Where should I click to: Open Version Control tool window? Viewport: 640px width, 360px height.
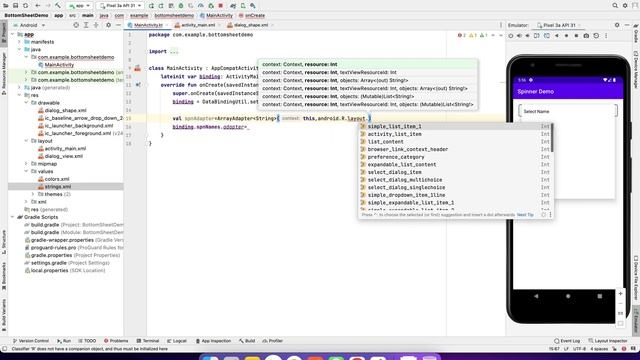tap(31, 341)
